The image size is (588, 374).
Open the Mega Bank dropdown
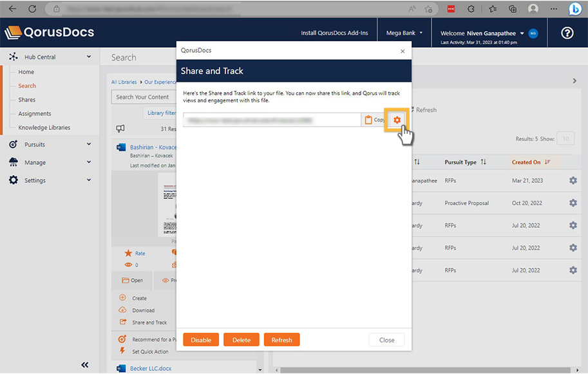(x=404, y=33)
